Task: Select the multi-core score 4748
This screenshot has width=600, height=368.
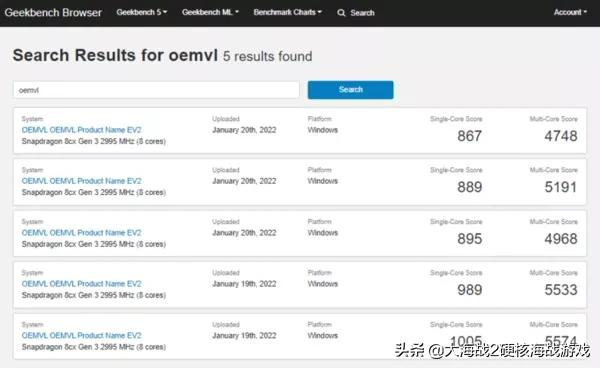Action: (x=561, y=136)
